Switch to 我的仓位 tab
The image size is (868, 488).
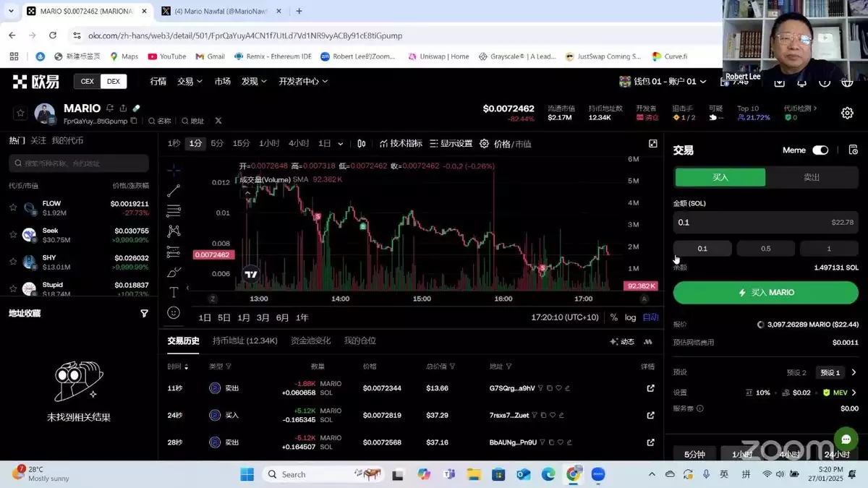tap(360, 341)
